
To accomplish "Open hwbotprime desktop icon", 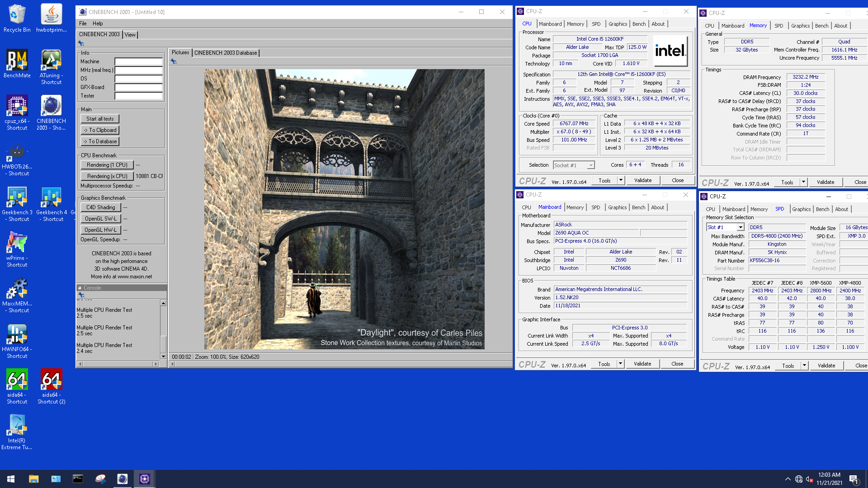I will pos(52,18).
